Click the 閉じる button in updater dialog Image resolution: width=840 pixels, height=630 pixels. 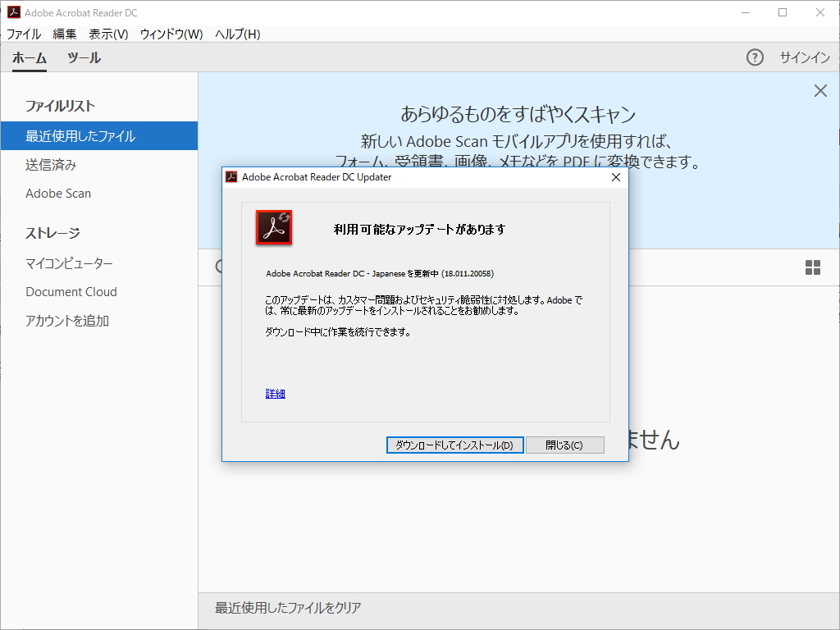pos(564,445)
